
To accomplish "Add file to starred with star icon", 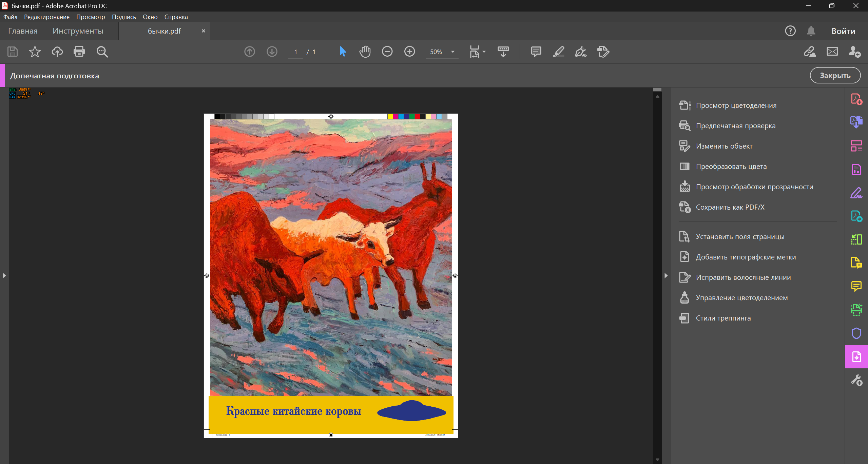I will [35, 52].
